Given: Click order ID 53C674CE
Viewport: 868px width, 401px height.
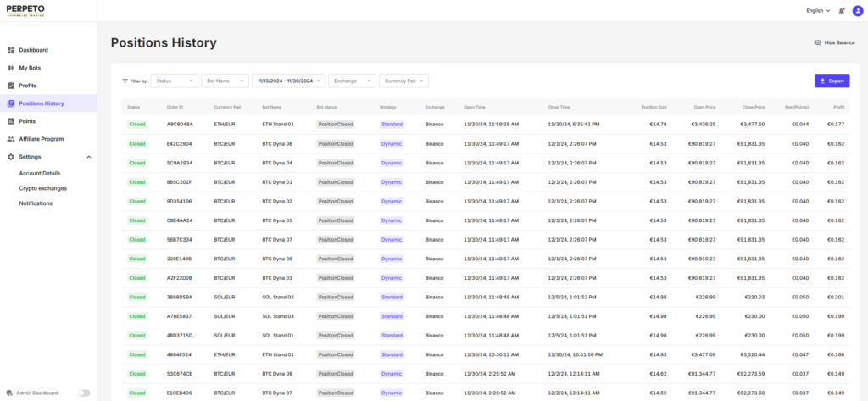Looking at the screenshot, I should pos(180,374).
